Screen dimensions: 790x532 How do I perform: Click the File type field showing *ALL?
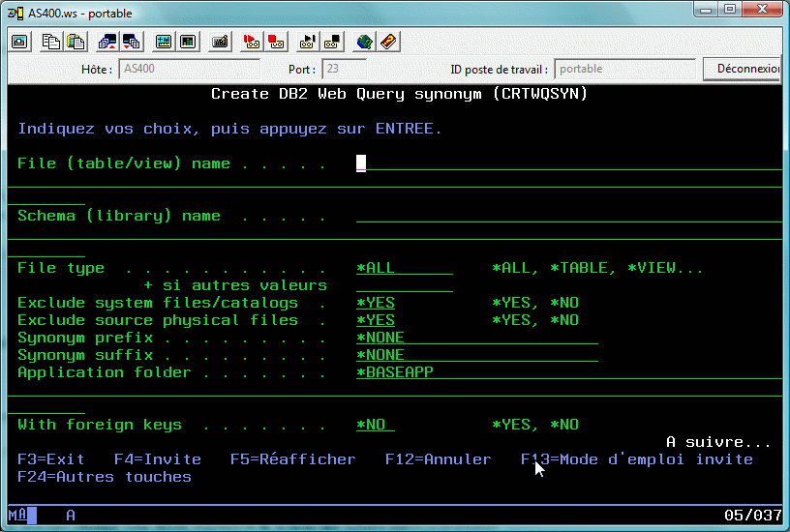point(404,268)
